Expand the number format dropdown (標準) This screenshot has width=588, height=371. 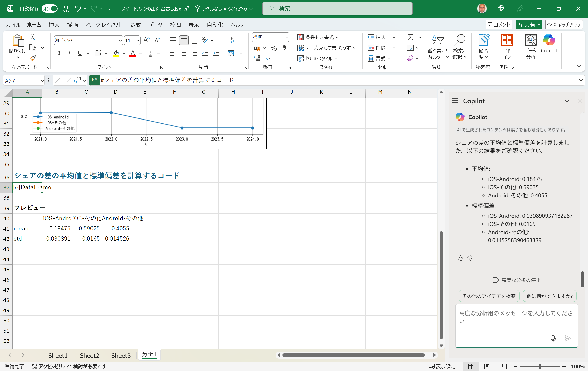(x=286, y=37)
